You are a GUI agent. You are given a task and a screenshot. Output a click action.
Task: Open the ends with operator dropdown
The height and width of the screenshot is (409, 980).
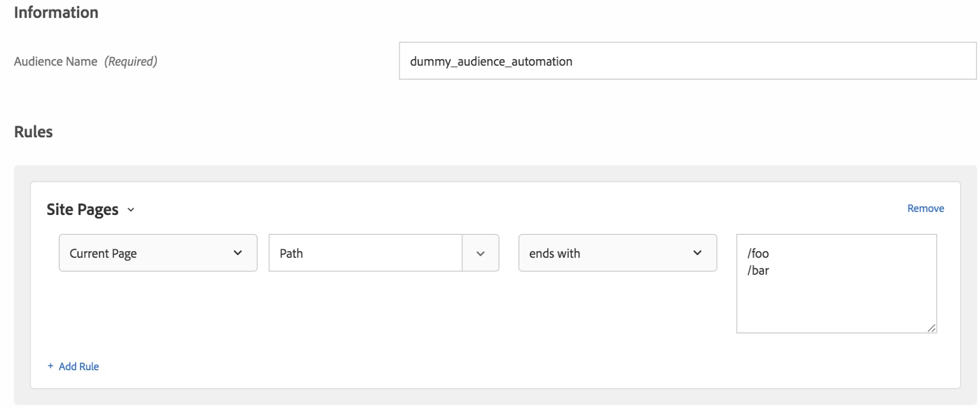click(617, 253)
